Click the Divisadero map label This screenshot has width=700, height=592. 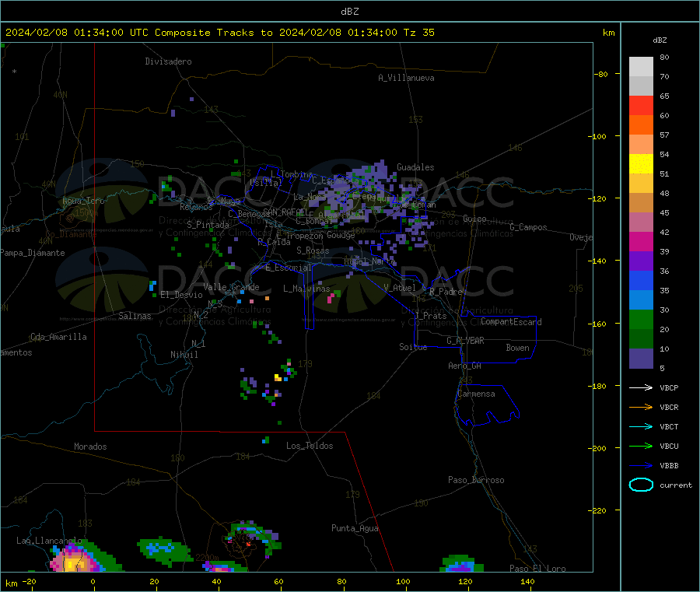pos(168,61)
